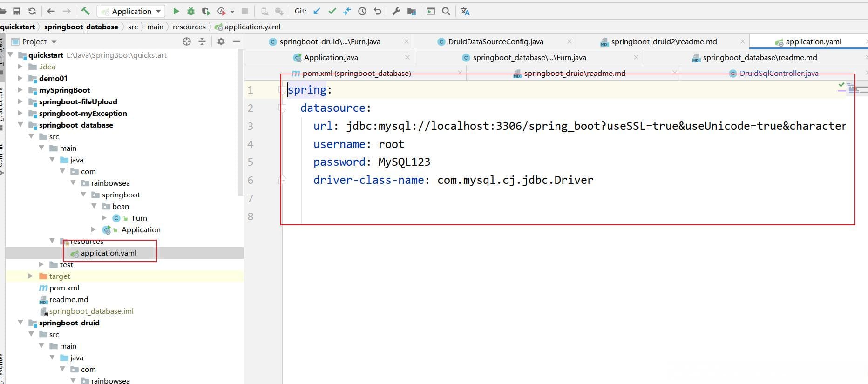Click springboot_database in breadcrumb bar

81,27
